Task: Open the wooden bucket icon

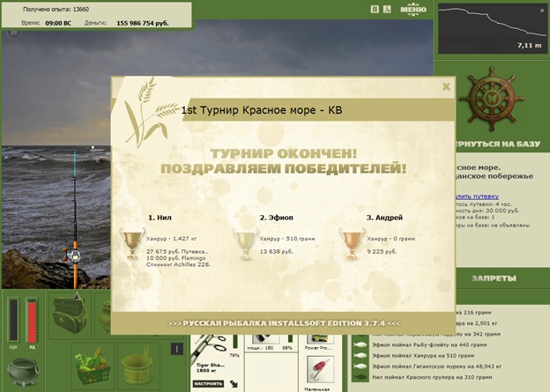Action: 138,366
